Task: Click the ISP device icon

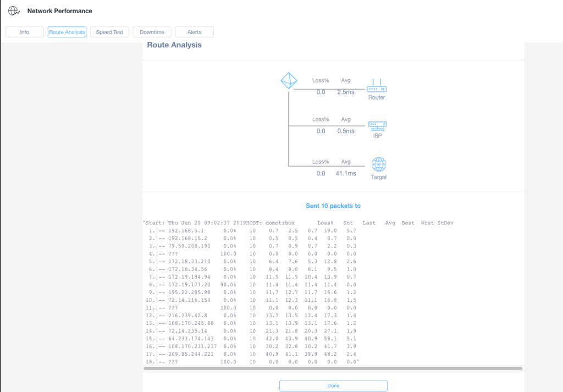Action: pyautogui.click(x=376, y=125)
